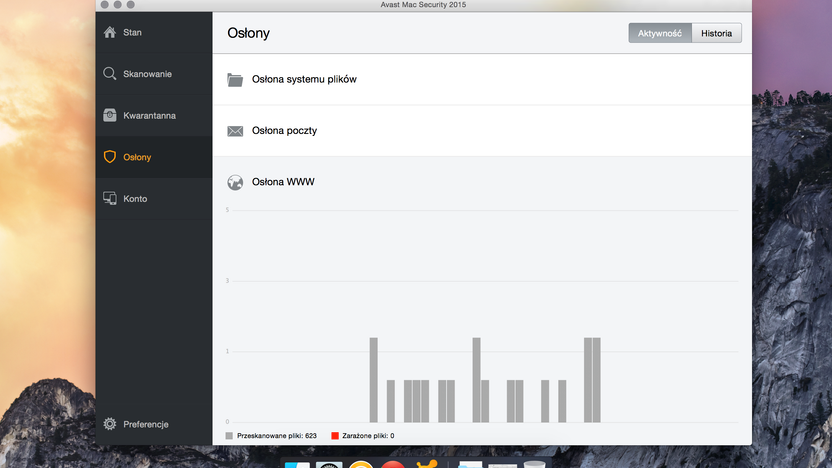Expand Osłona poczty row
The height and width of the screenshot is (468, 832).
point(482,131)
